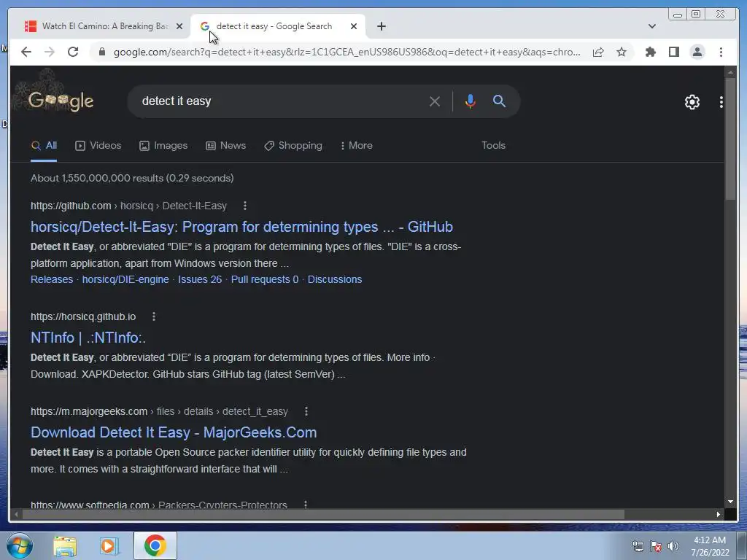Click the 'https://horsicq.github.io' URL text
This screenshot has width=747, height=560.
tap(83, 316)
